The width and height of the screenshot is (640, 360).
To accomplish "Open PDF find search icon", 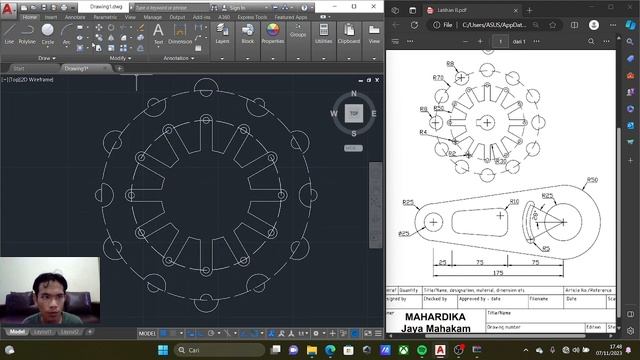I will point(591,41).
